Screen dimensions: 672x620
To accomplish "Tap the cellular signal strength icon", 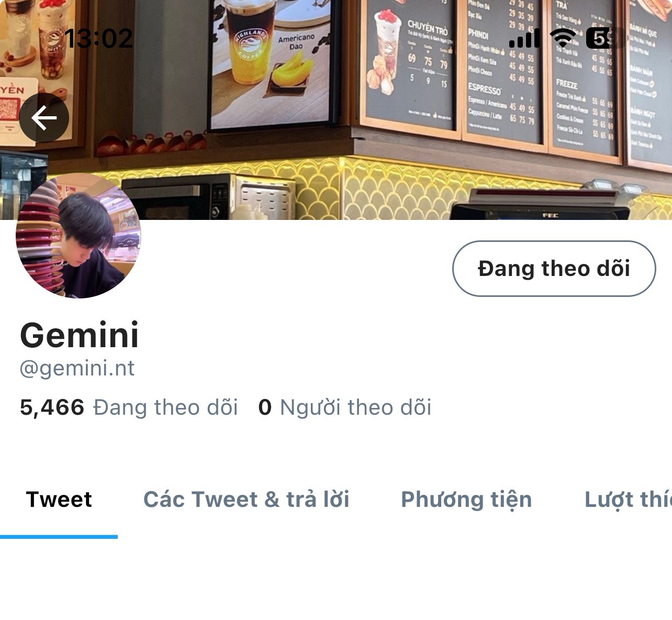I will (524, 38).
